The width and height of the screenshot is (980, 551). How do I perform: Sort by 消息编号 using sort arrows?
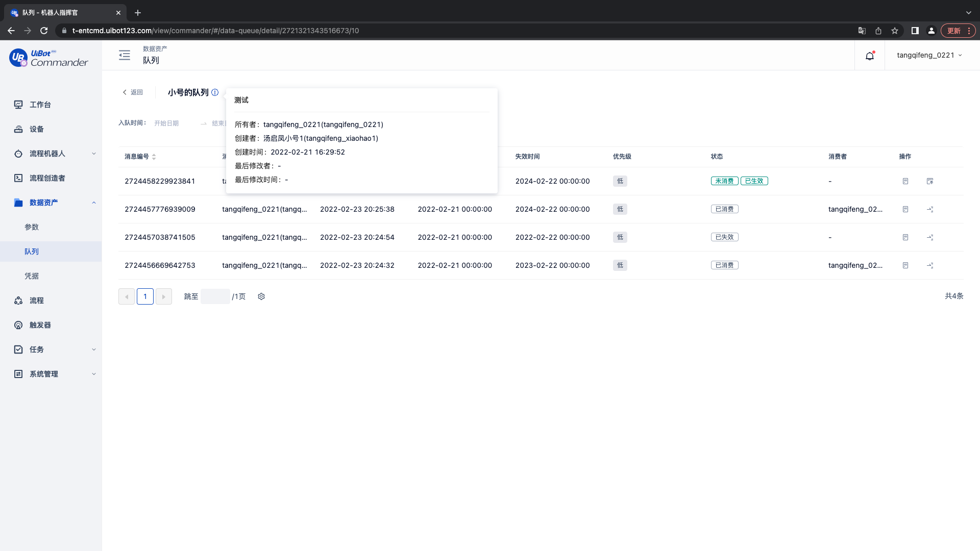click(154, 157)
